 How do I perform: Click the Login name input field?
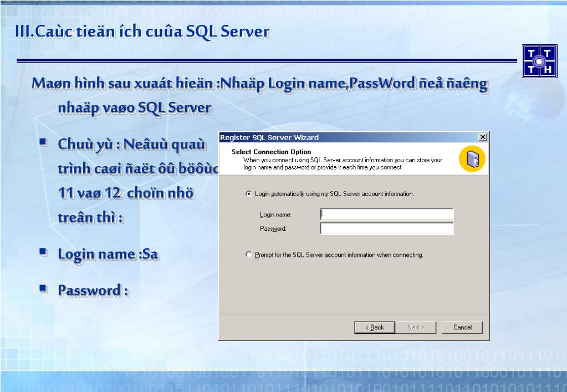(386, 214)
